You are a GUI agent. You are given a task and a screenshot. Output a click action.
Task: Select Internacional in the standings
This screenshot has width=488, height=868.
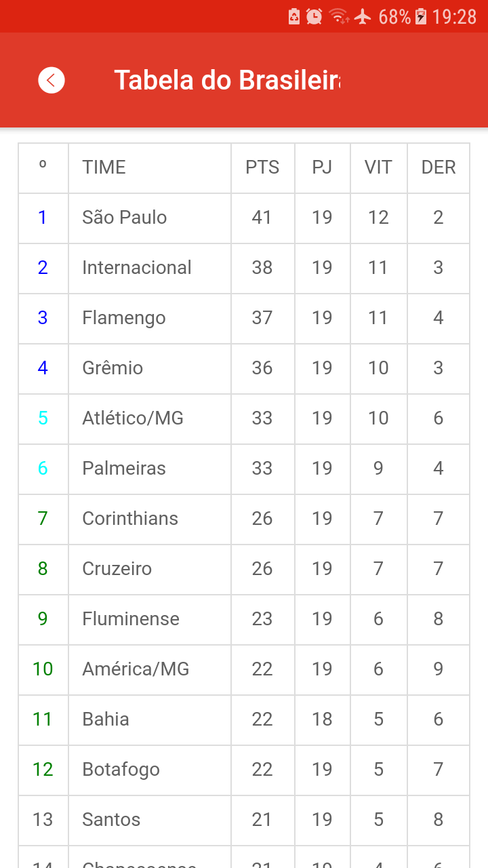coord(244,268)
